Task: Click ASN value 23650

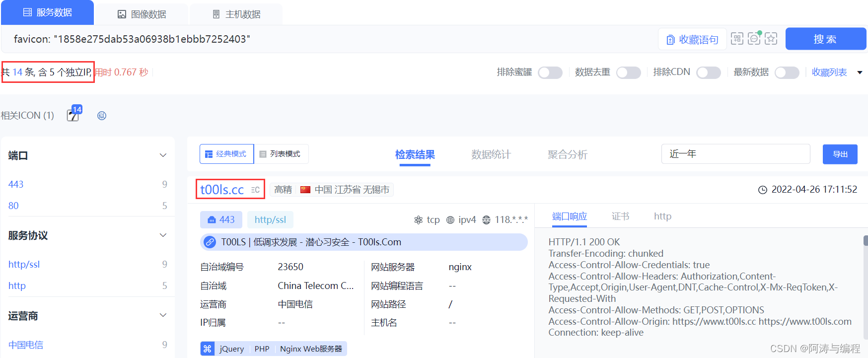Action: (290, 267)
